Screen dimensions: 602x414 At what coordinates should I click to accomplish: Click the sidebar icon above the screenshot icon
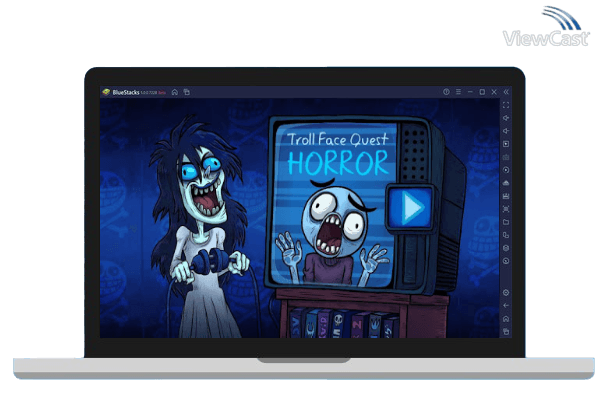506,196
